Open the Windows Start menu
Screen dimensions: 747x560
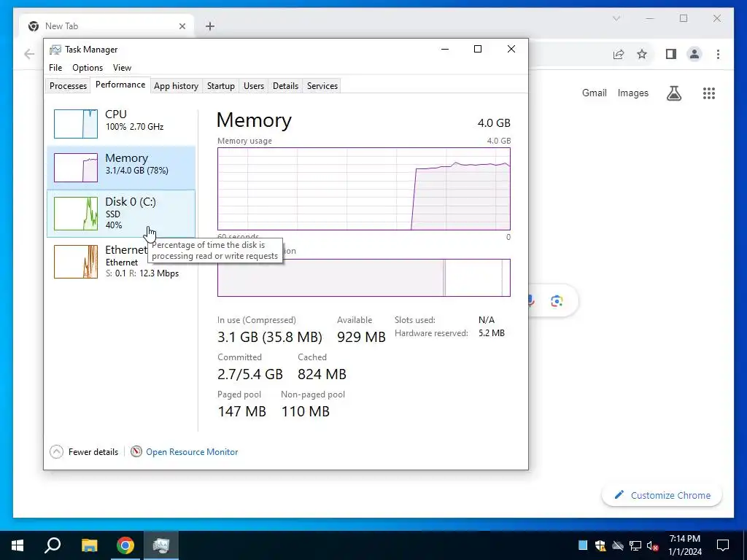coord(18,545)
